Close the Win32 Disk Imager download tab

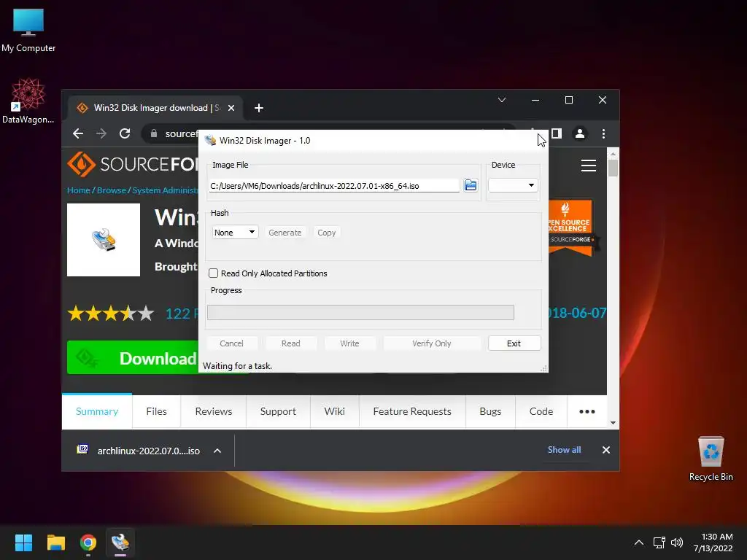pyautogui.click(x=231, y=108)
